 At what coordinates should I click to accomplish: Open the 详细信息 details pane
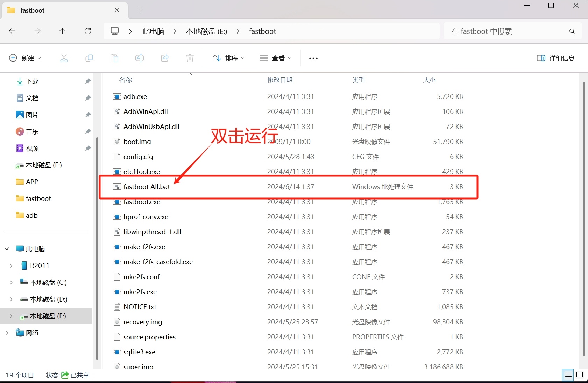click(555, 58)
